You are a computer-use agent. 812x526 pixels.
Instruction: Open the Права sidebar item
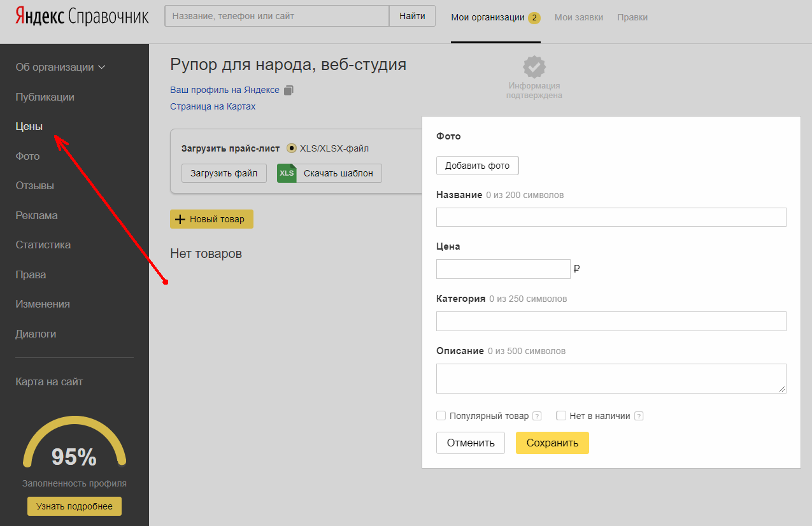click(31, 274)
